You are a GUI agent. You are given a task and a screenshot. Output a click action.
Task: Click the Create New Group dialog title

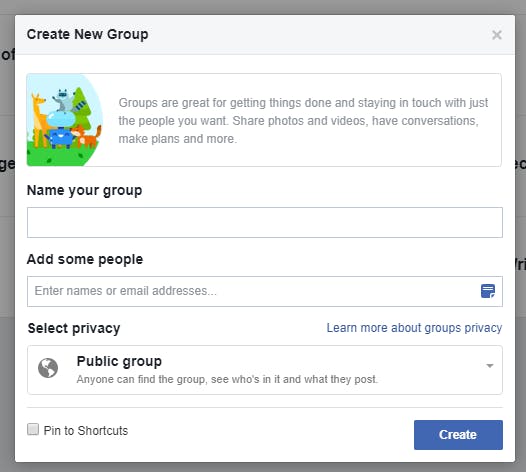88,34
